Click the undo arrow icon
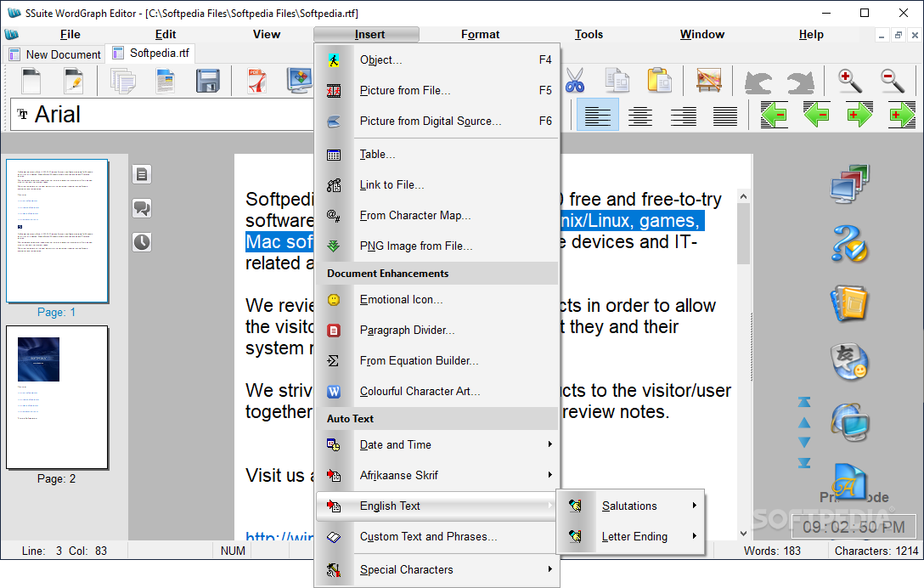The height and width of the screenshot is (588, 924). (758, 82)
